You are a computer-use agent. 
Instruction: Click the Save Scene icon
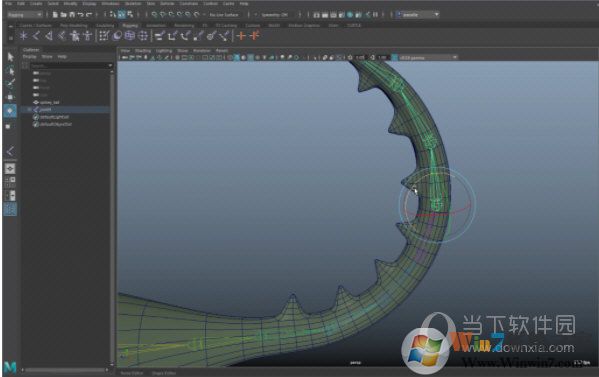(x=72, y=15)
